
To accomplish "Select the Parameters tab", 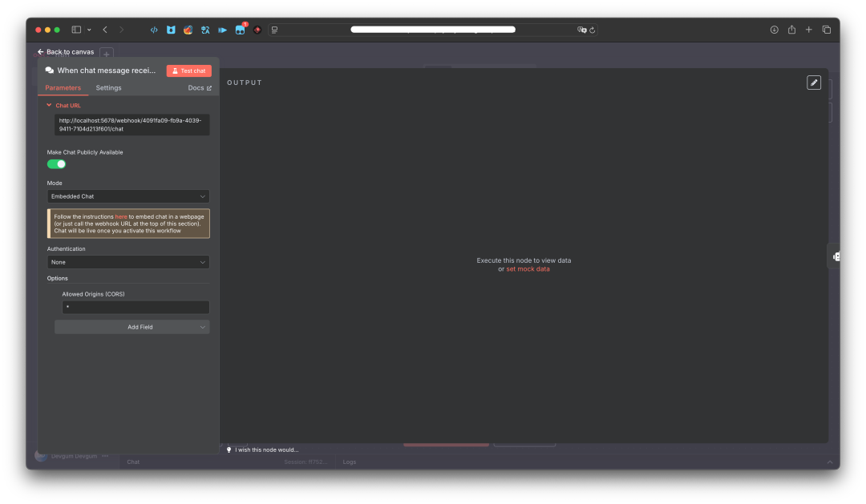I will click(x=63, y=88).
